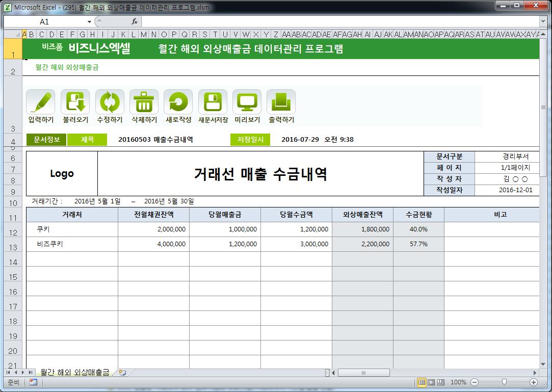552x392 pixels.
Task: Select the 월간 해외 외상매출금 sheet tab
Action: tap(74, 373)
